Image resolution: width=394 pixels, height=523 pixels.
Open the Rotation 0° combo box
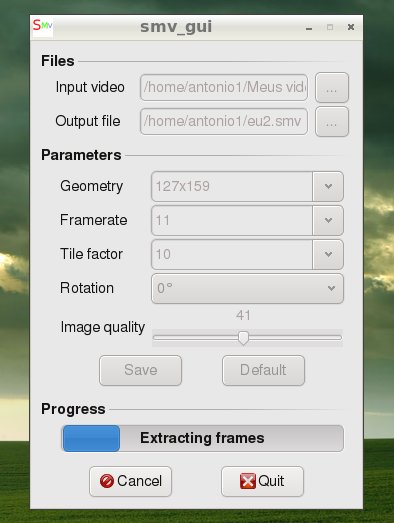tap(247, 289)
